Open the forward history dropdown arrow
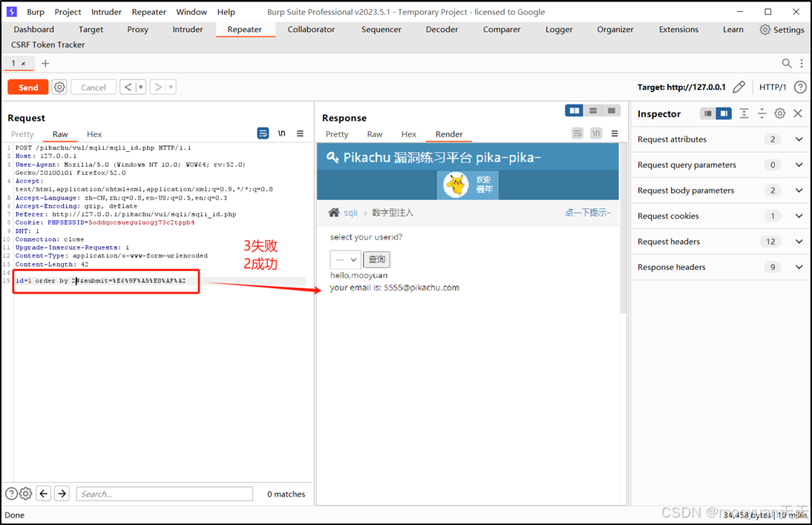This screenshot has height=525, width=812. tap(171, 87)
